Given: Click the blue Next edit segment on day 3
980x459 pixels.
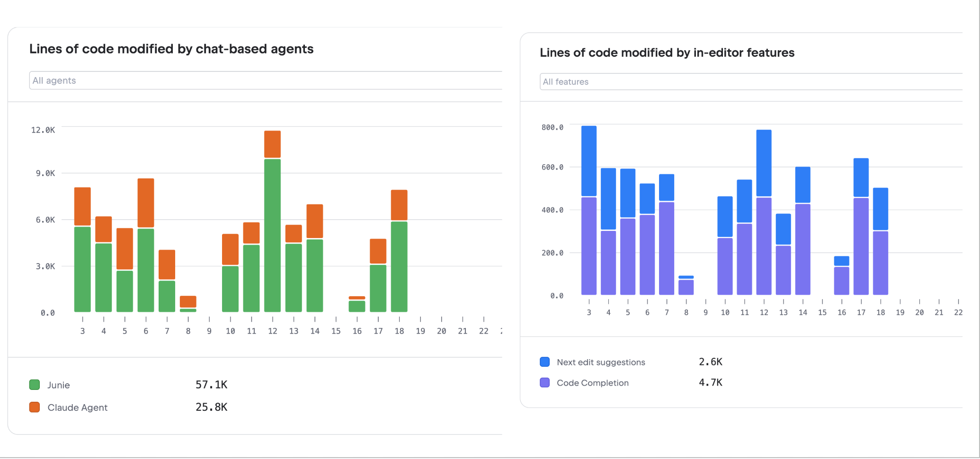Looking at the screenshot, I should [x=589, y=161].
